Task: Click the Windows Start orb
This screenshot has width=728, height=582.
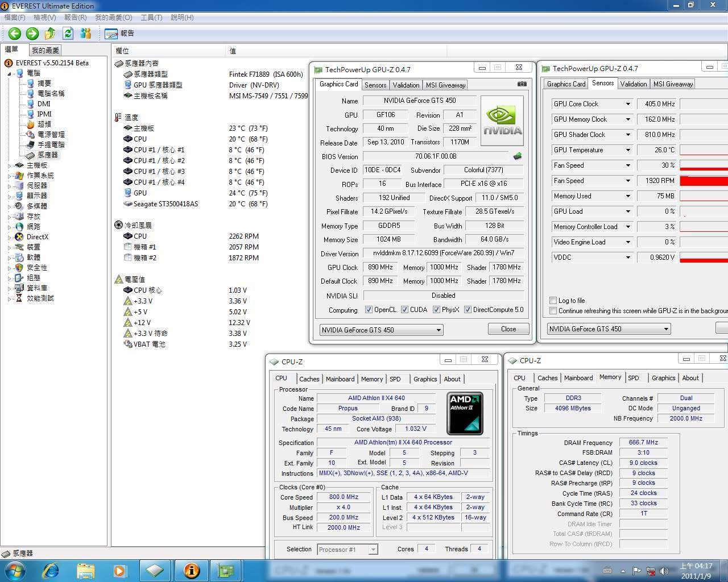Action: (15, 570)
